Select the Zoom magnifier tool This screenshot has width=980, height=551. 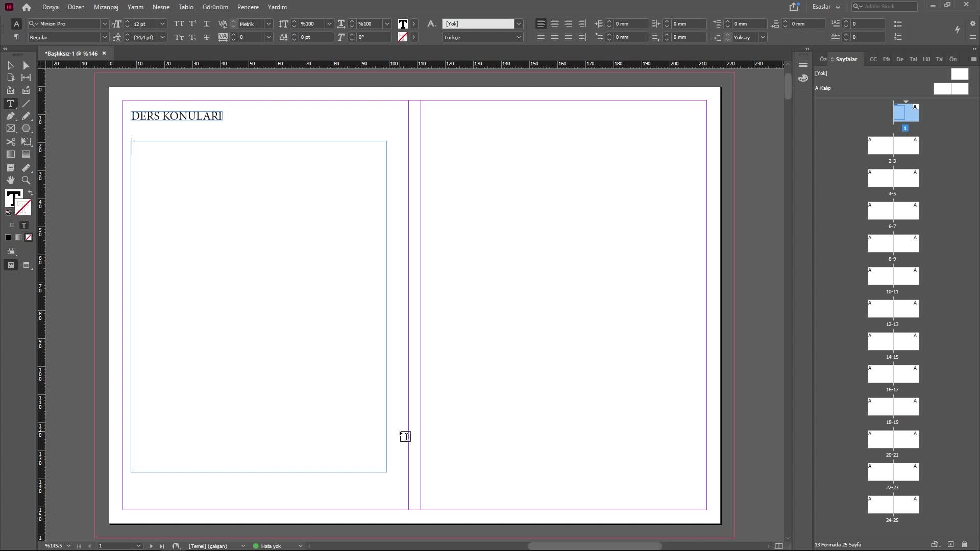tap(26, 180)
